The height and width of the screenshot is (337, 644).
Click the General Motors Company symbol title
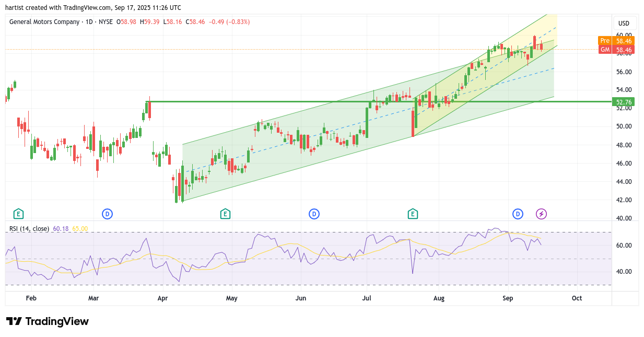[x=44, y=22]
